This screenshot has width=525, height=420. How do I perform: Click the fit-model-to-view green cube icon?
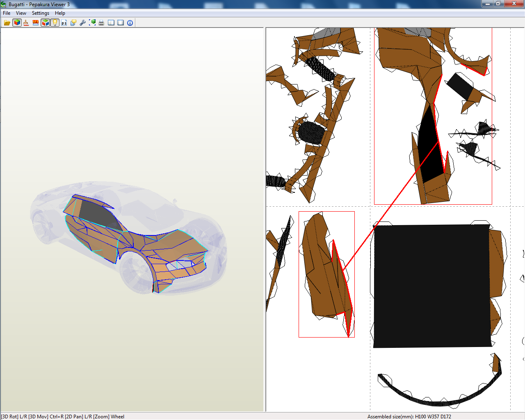pos(92,23)
